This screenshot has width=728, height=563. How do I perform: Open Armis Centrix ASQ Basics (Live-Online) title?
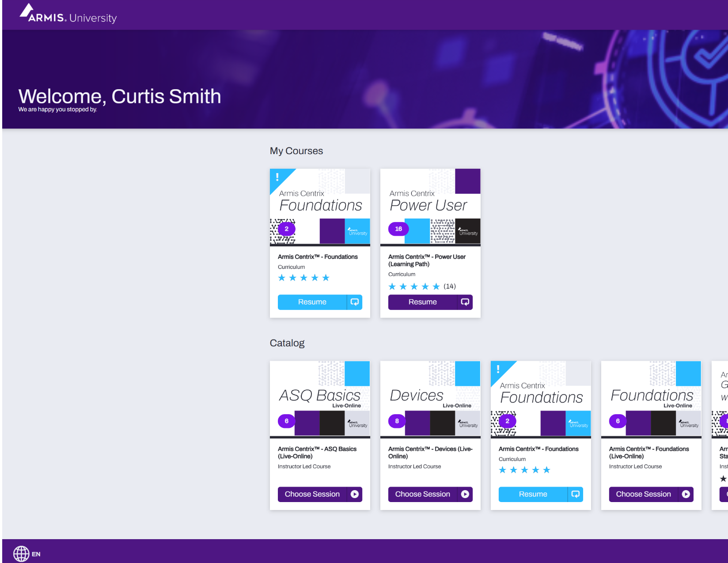point(317,453)
